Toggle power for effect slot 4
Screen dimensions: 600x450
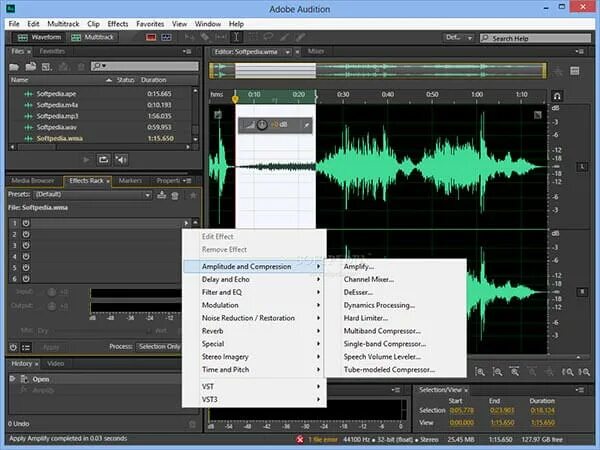click(x=26, y=256)
